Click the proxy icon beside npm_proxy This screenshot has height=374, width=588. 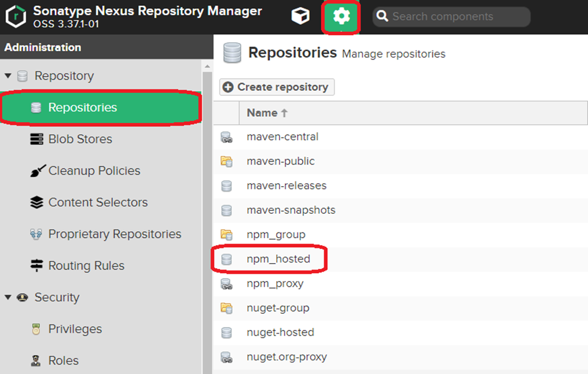[226, 284]
